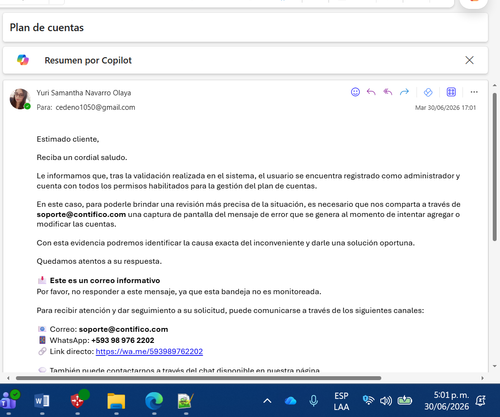Select the greeting Estimado cliente
This screenshot has height=417, width=500.
[x=68, y=139]
